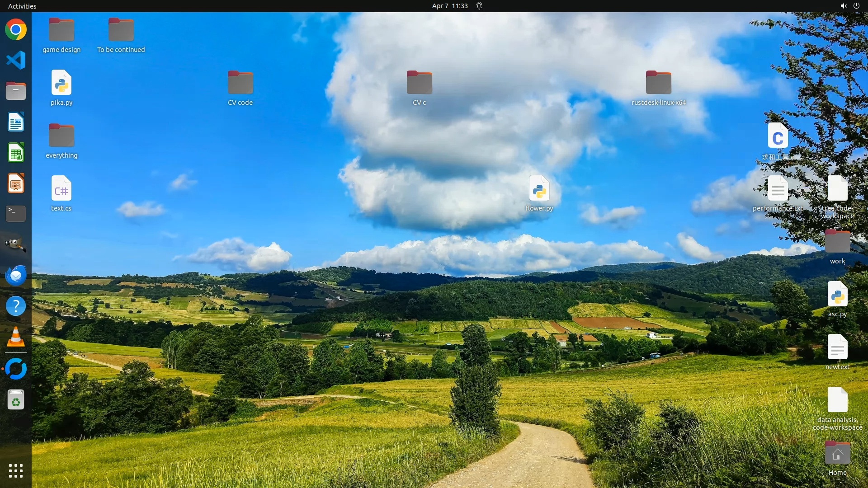
Task: Open the Trash in the dock
Action: [x=16, y=400]
